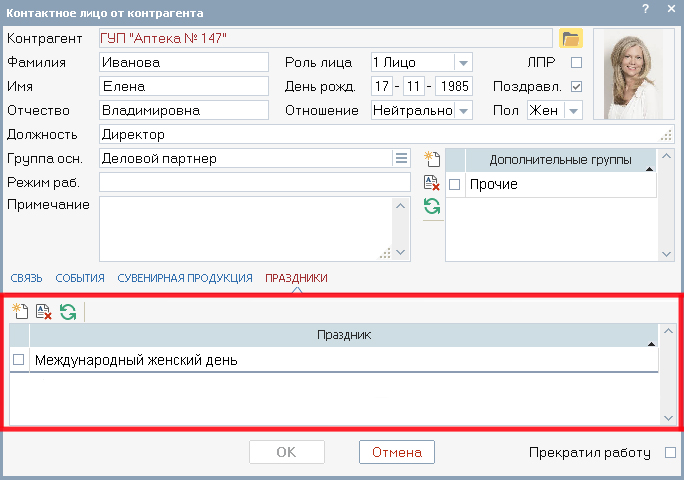Image resolution: width=684 pixels, height=480 pixels.
Task: Delete selected additional group icon
Action: coord(432,182)
